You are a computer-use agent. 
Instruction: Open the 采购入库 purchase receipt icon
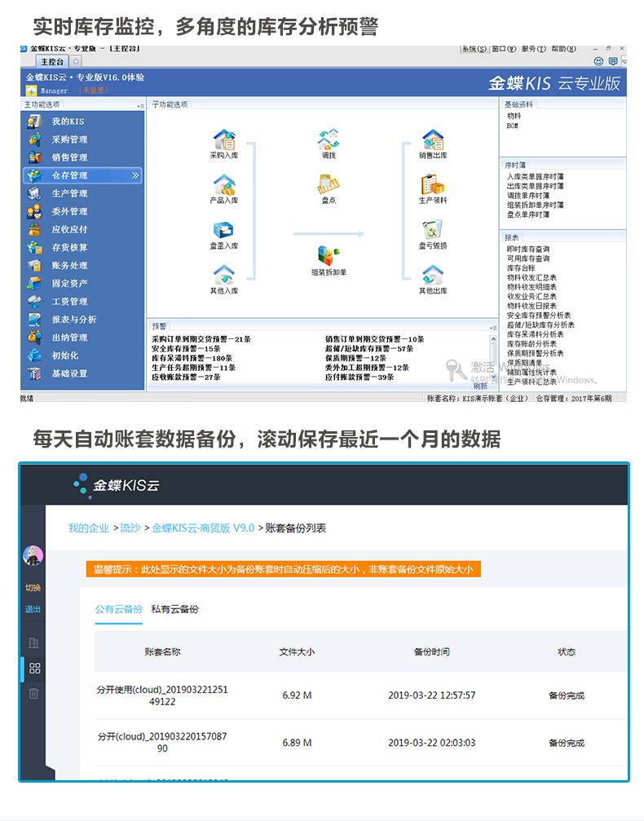click(224, 139)
